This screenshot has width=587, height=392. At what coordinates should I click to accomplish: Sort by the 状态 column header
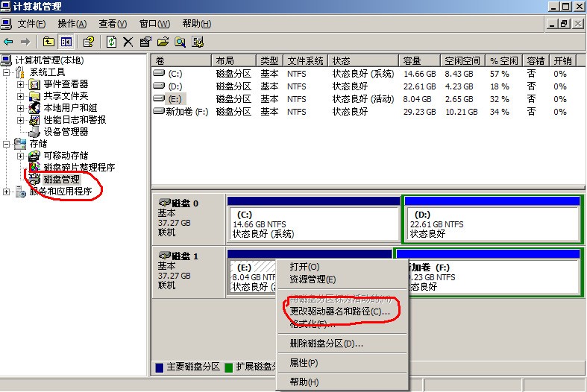coord(363,60)
